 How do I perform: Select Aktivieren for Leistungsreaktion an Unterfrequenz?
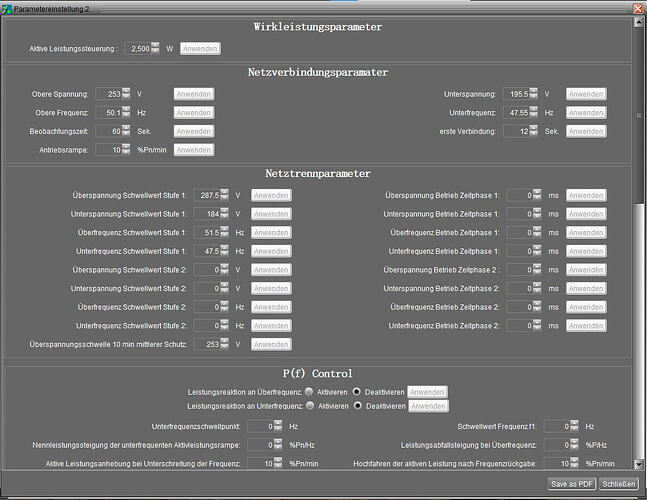click(x=310, y=406)
